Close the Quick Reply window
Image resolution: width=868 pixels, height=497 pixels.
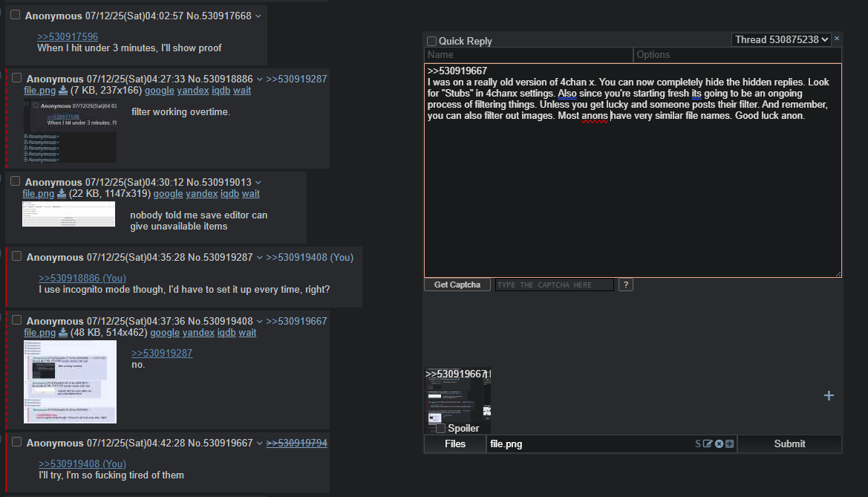click(x=837, y=39)
